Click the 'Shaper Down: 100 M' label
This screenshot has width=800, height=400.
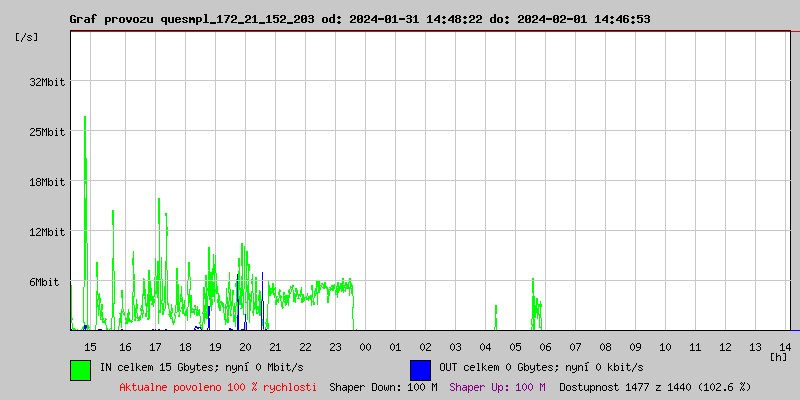pyautogui.click(x=383, y=386)
